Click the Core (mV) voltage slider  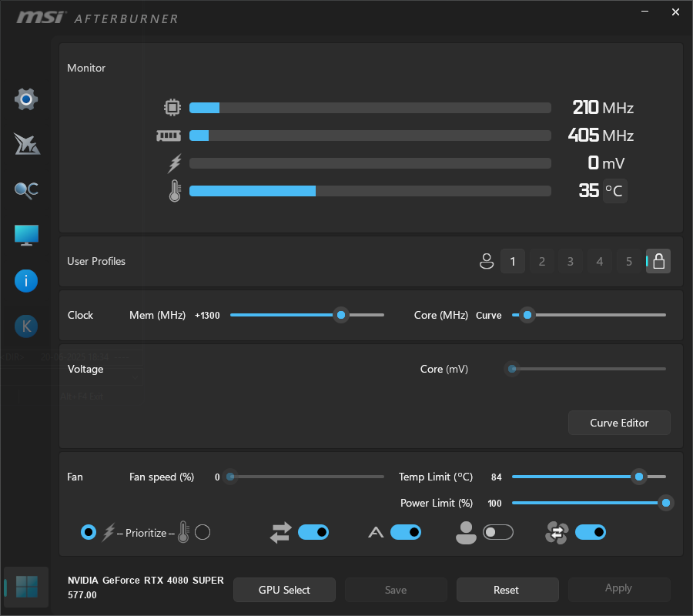point(584,369)
